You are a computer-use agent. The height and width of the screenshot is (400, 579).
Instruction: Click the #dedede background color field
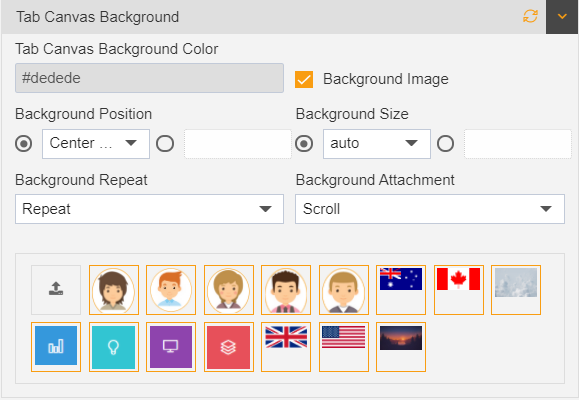pyautogui.click(x=149, y=78)
